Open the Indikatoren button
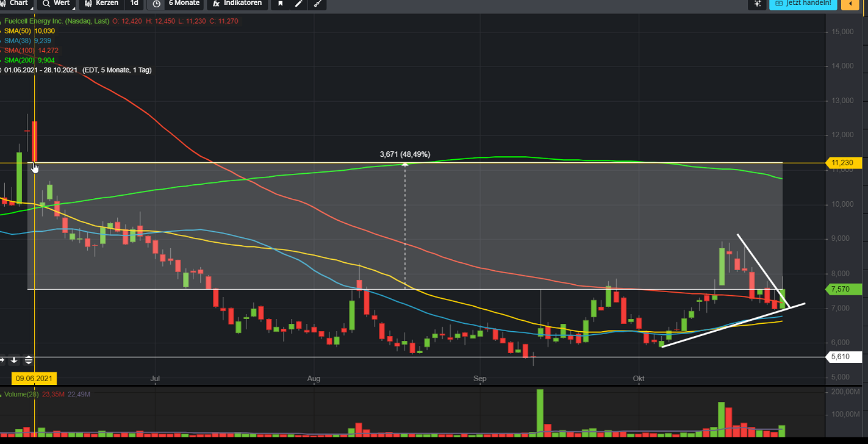868x444 pixels. (238, 4)
